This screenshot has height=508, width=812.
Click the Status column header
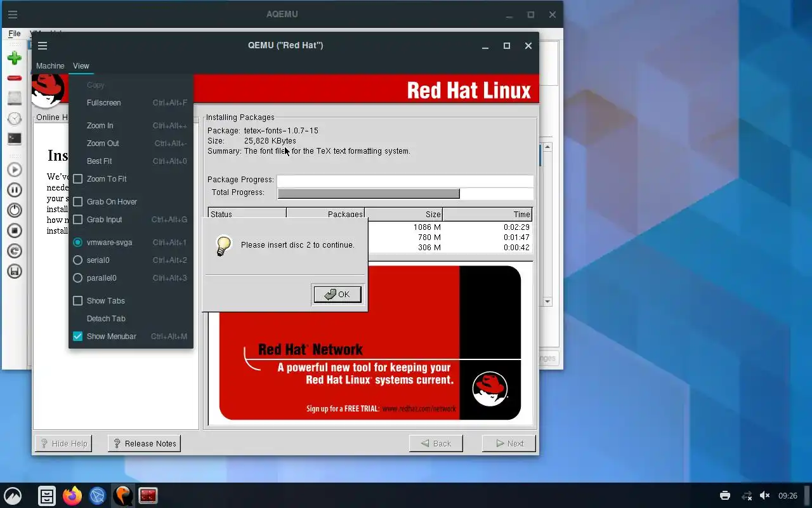(247, 215)
